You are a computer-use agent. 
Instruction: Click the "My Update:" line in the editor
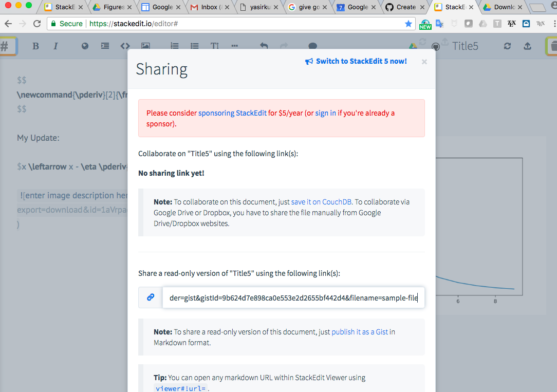39,138
